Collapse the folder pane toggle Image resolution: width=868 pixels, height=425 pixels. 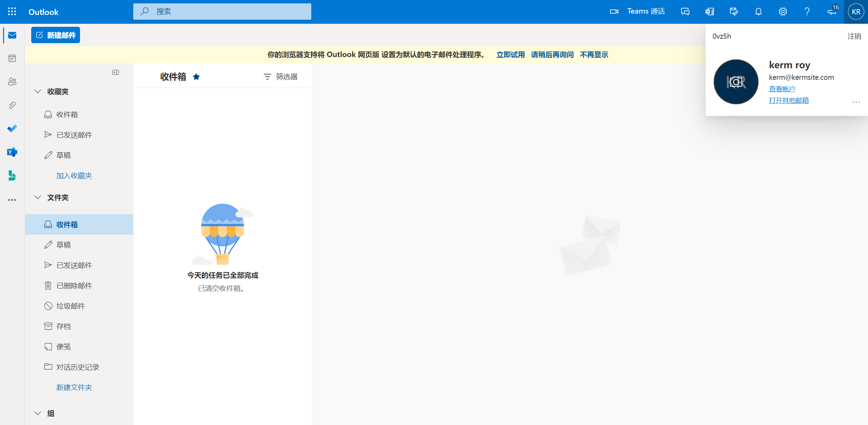(116, 72)
